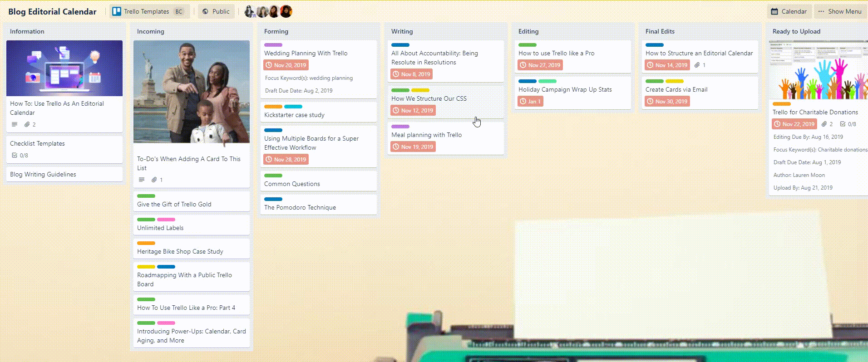
Task: Click checklist 0/8 badge on Charitable Donations card
Action: click(848, 124)
